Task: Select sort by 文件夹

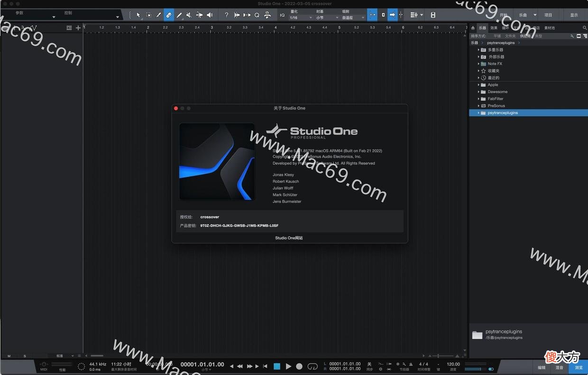Action: 510,36
